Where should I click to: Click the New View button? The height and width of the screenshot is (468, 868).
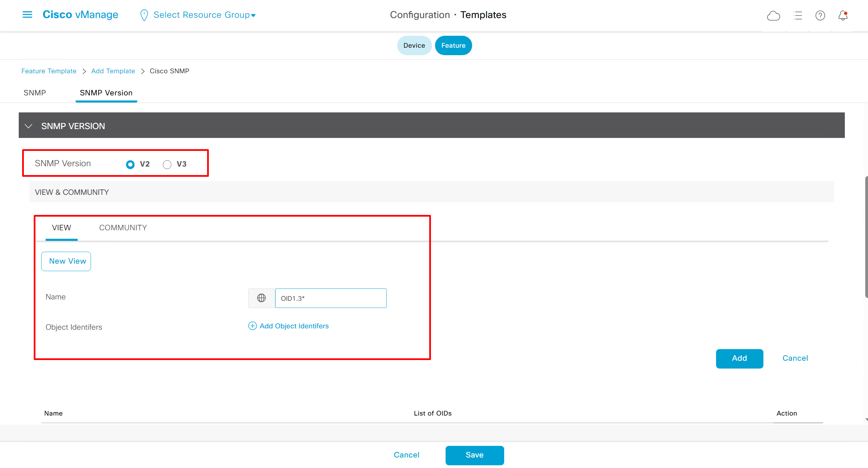66,261
